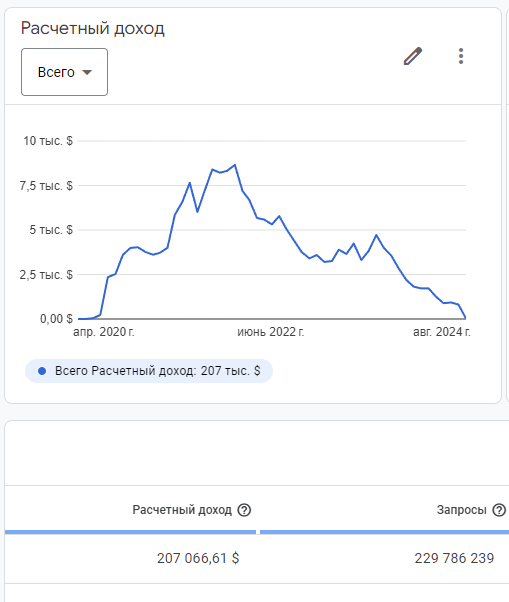Click blue bar under Расчетный доход column
Image resolution: width=509 pixels, height=602 pixels.
[x=131, y=532]
